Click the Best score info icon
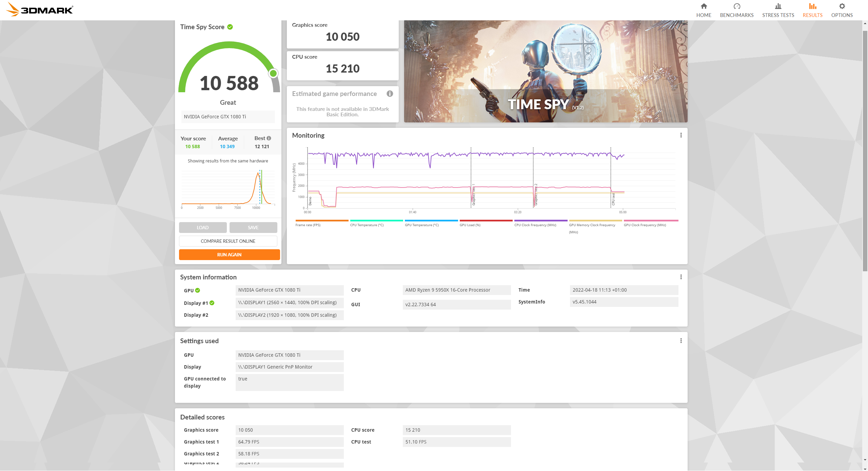 269,138
